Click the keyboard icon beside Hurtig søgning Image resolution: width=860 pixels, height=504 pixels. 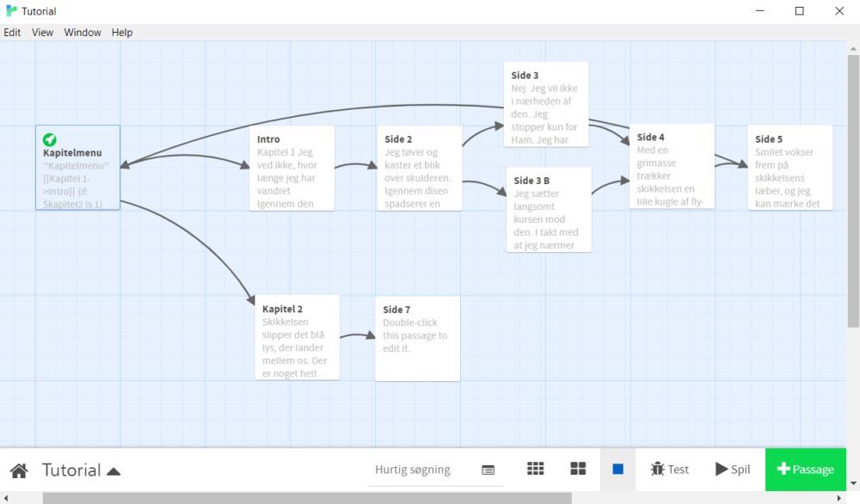point(488,470)
